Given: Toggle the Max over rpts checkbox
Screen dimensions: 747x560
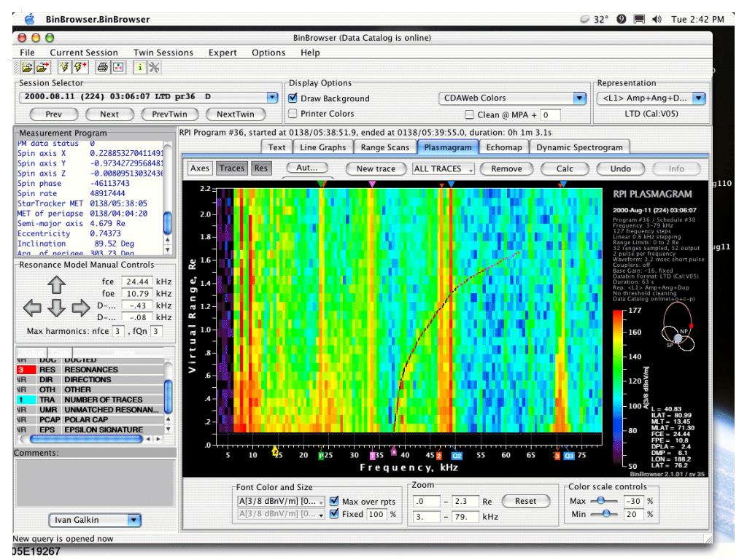Looking at the screenshot, I should 334,501.
